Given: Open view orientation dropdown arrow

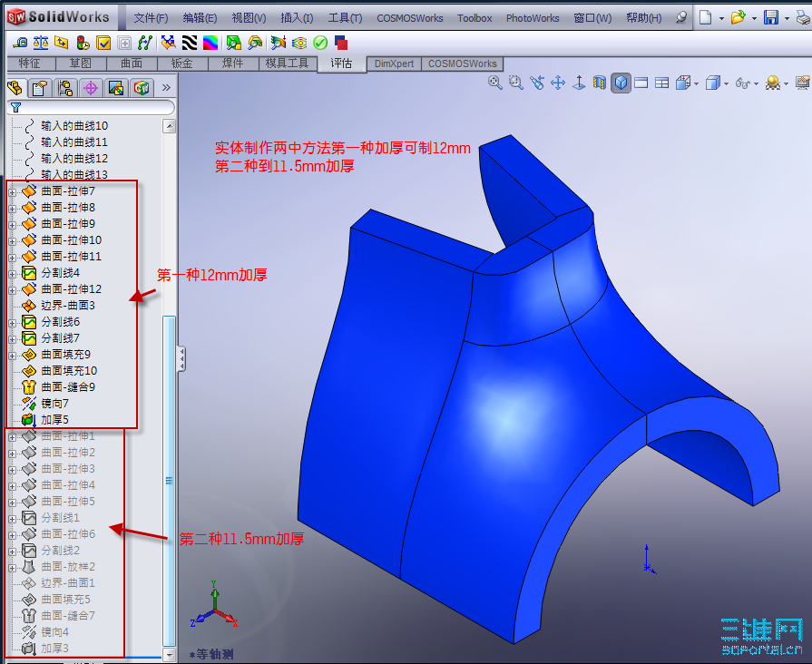Looking at the screenshot, I should pos(696,83).
